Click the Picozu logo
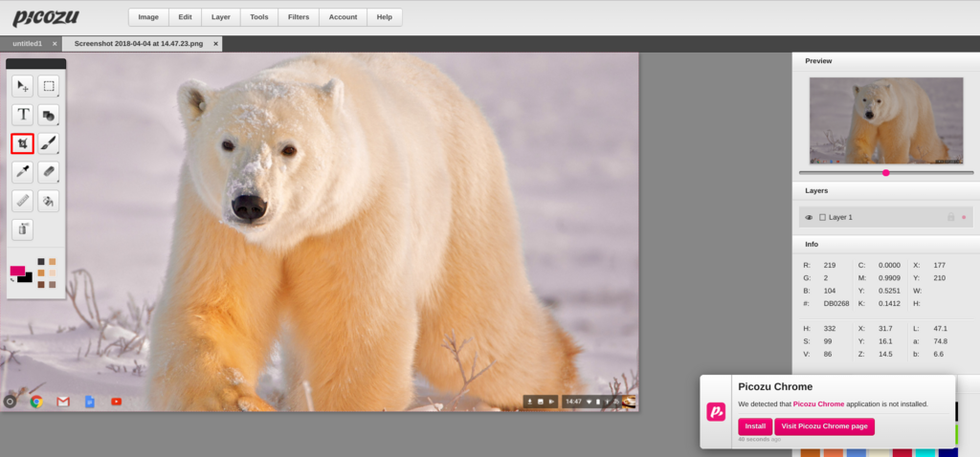The width and height of the screenshot is (980, 457). (46, 18)
